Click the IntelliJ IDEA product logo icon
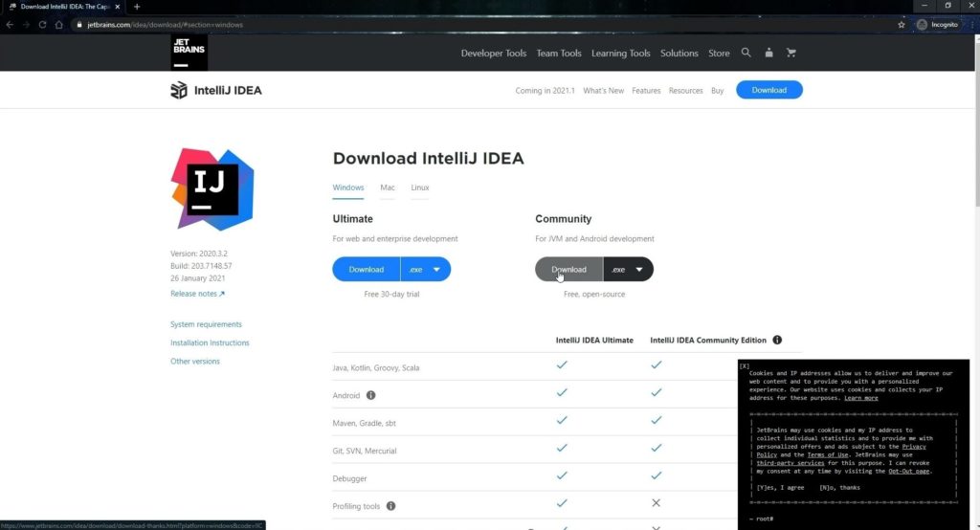Screen dimensions: 980x530 tap(179, 90)
